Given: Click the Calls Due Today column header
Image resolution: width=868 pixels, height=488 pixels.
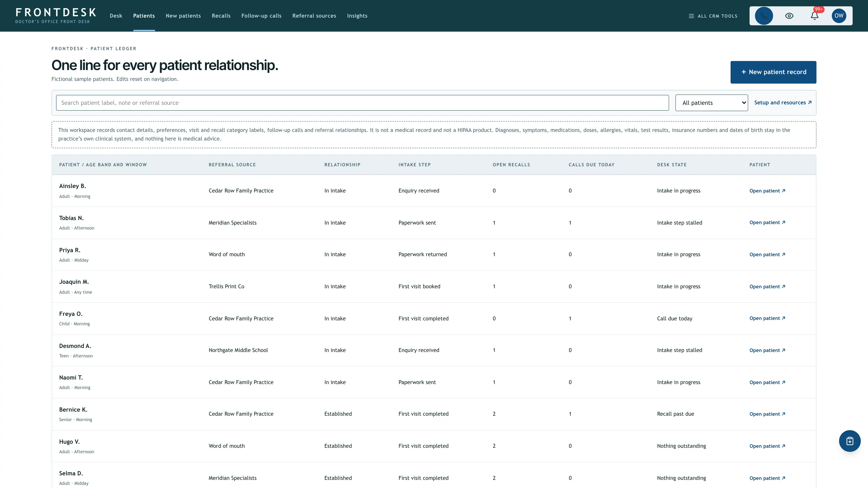Looking at the screenshot, I should tap(591, 165).
